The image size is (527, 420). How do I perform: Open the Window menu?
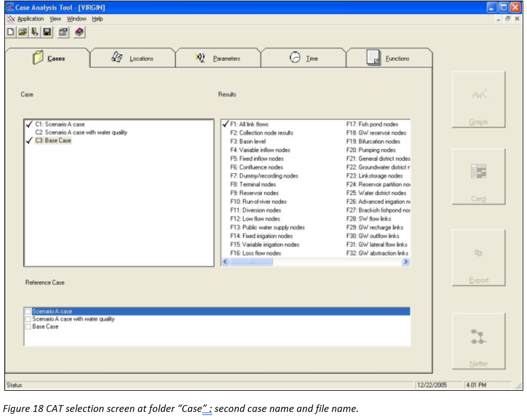77,19
